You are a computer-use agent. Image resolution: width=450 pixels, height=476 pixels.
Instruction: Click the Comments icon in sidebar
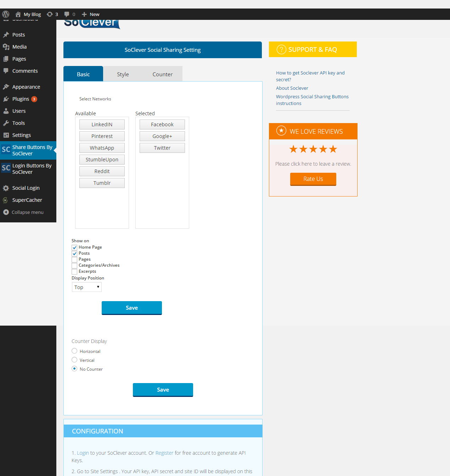click(x=6, y=71)
